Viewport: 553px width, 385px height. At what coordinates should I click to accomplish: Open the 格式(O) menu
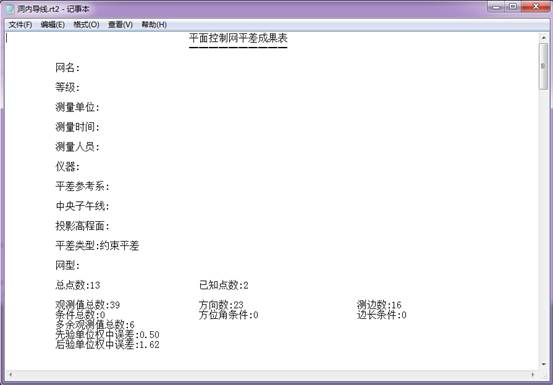click(x=86, y=25)
